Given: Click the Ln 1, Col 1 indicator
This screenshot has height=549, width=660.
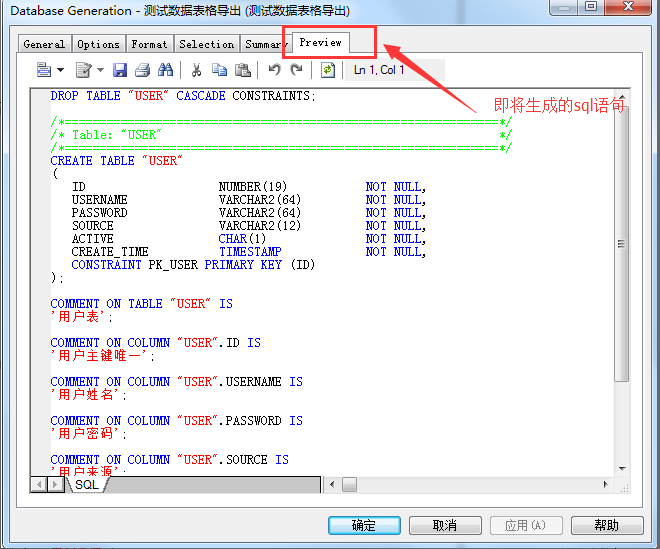Looking at the screenshot, I should (379, 70).
